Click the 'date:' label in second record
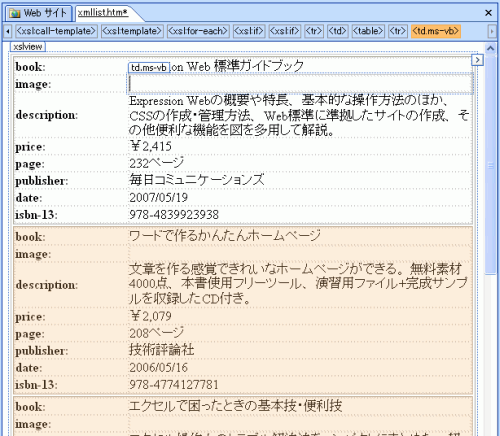 [29, 368]
